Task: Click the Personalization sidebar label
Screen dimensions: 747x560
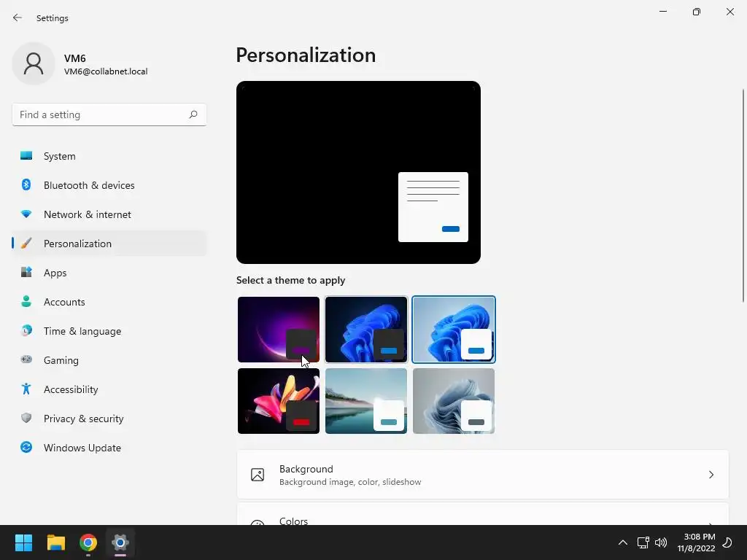Action: pos(77,244)
